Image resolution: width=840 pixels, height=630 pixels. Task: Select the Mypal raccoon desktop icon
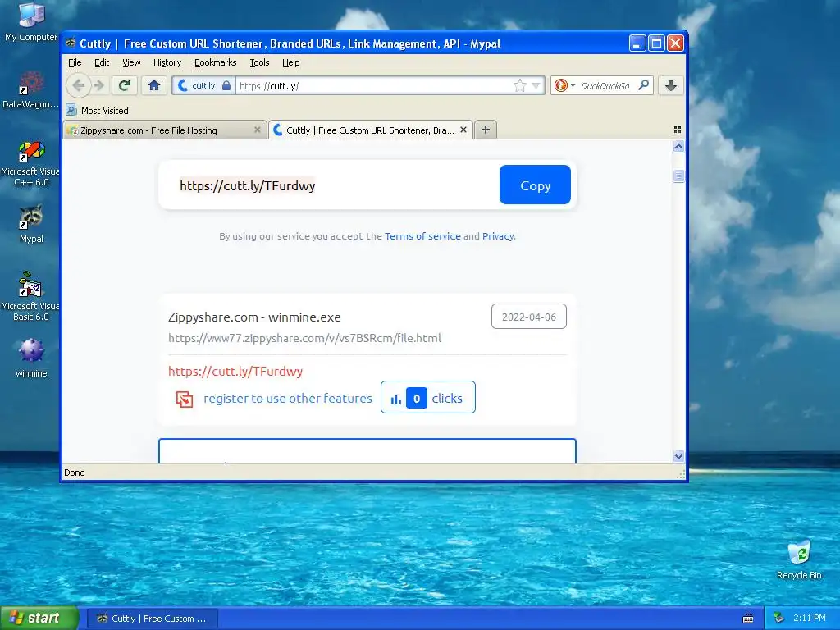31,224
